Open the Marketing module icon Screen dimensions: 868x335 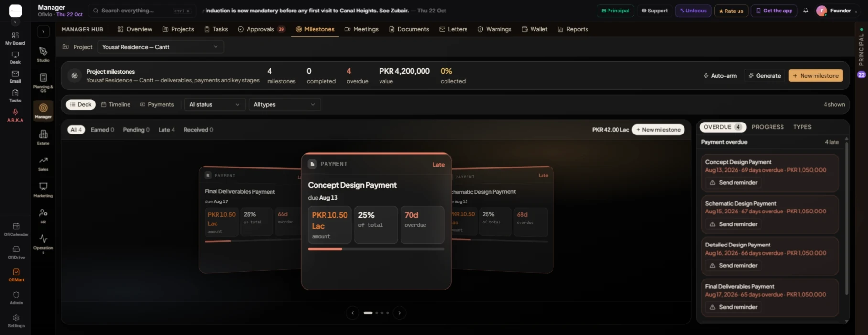click(x=43, y=190)
